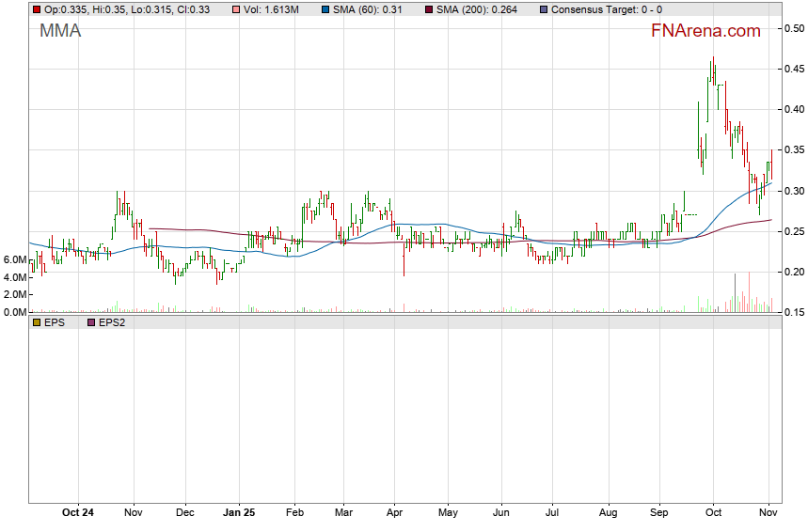Screen dimensions: 808x532
Task: Click the pink Vol legend swatch
Action: [236, 9]
